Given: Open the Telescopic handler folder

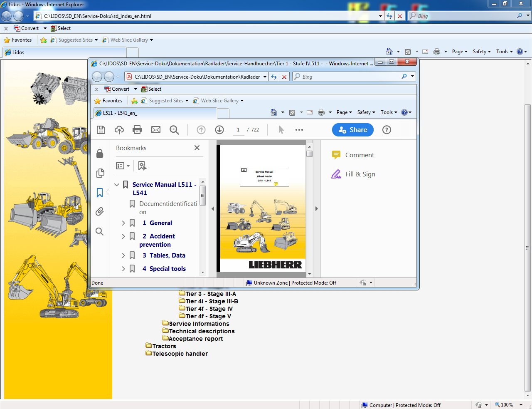Looking at the screenshot, I should tap(177, 354).
